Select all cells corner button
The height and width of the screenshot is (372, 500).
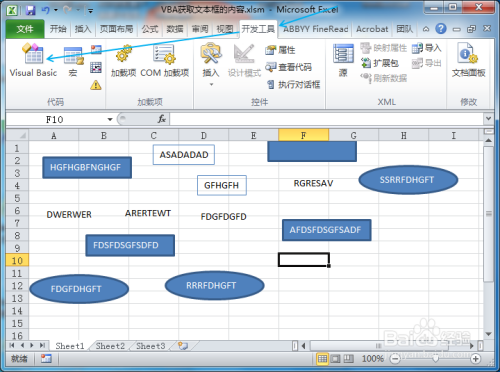[17, 135]
